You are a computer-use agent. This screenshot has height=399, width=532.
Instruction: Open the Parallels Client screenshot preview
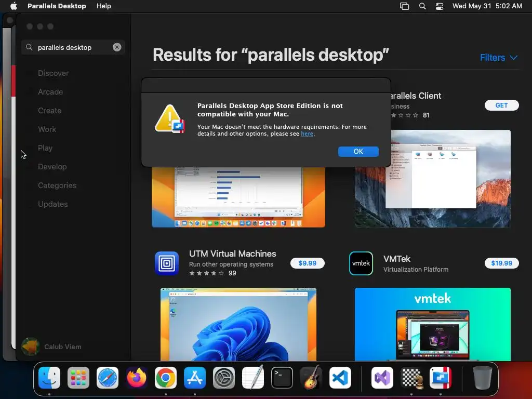(x=433, y=179)
